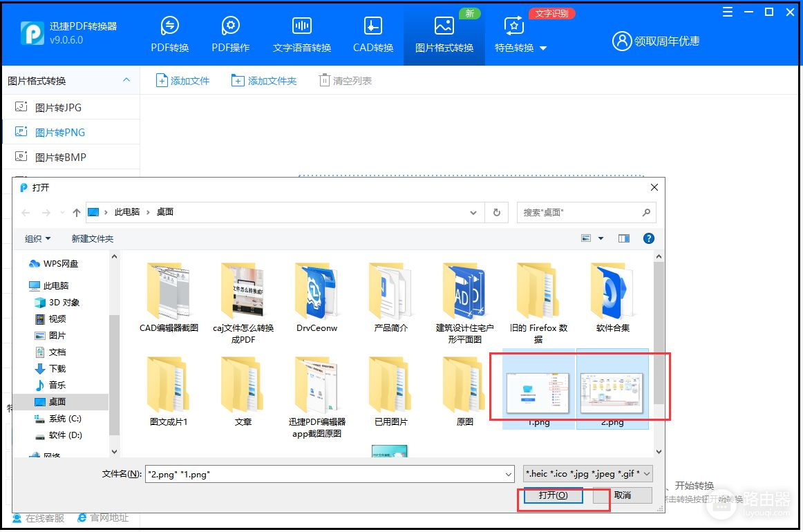Collapse the 图片格式转换 sidebar section
This screenshot has height=532, width=803.
pos(126,80)
